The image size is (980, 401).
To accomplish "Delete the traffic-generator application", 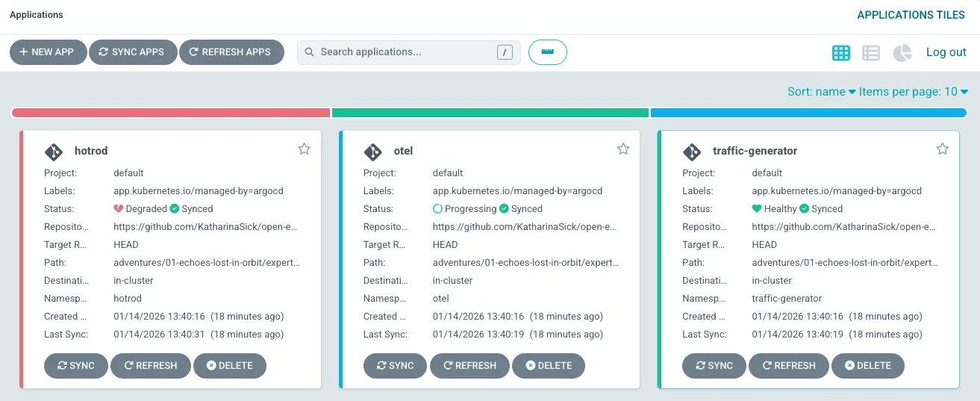I will click(868, 366).
